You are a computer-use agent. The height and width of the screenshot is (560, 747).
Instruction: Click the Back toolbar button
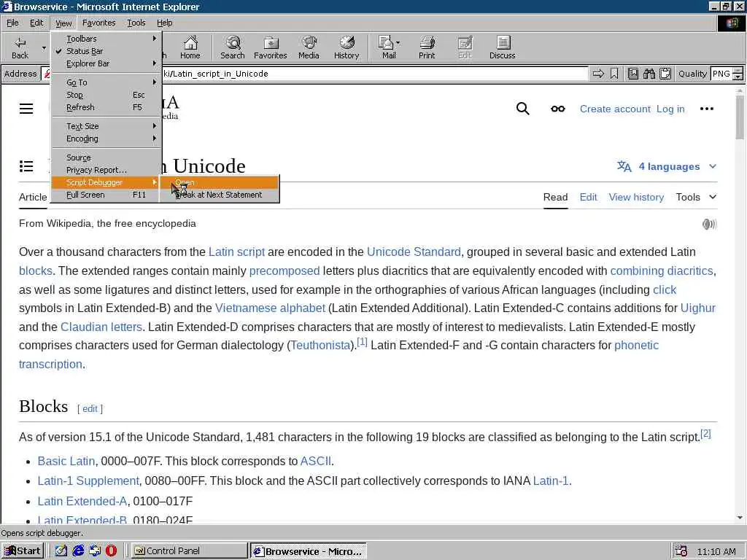[x=20, y=47]
